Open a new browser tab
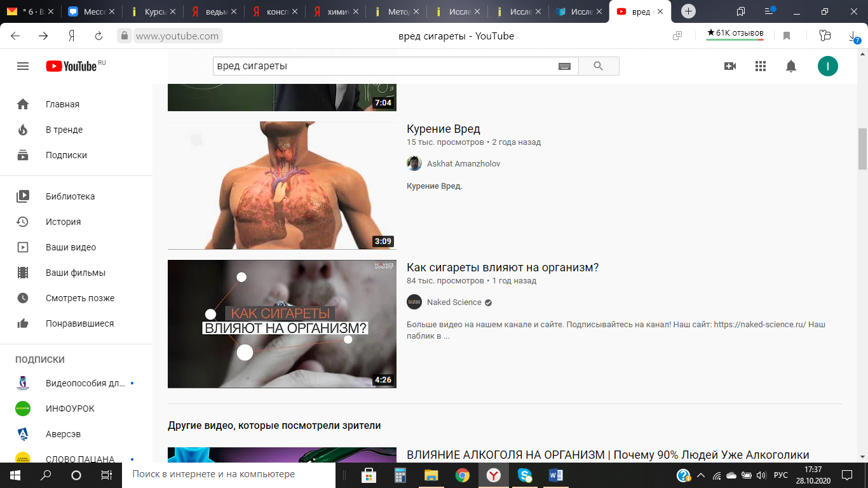 tap(688, 11)
